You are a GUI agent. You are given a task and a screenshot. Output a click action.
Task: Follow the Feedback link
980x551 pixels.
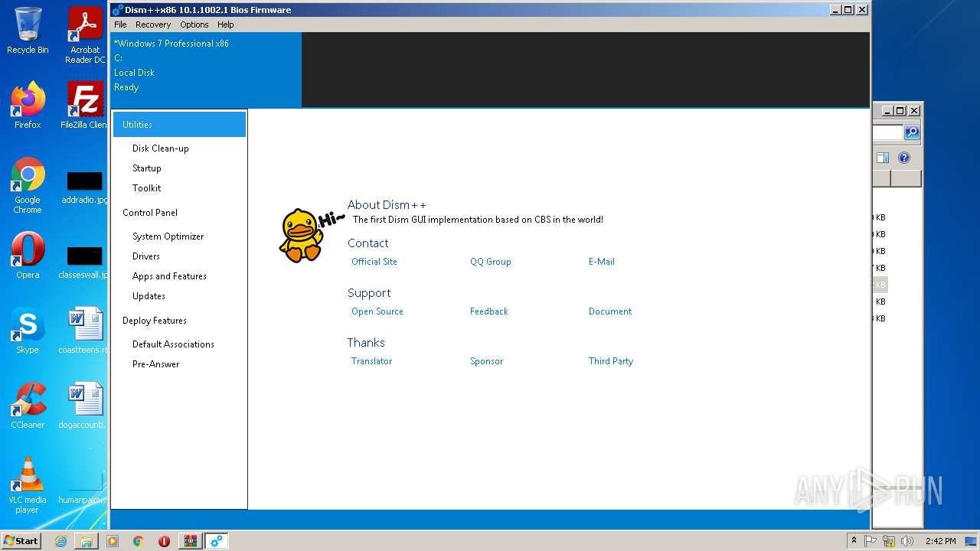pos(489,311)
